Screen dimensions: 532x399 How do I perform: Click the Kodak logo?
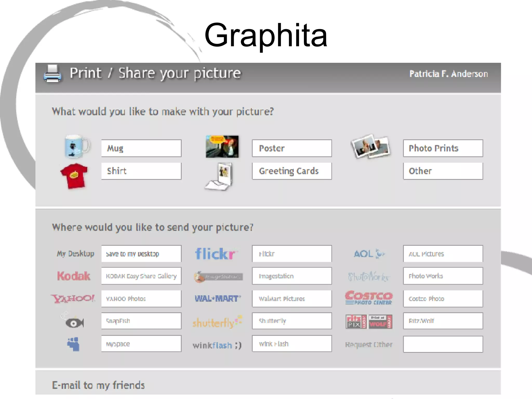[74, 276]
